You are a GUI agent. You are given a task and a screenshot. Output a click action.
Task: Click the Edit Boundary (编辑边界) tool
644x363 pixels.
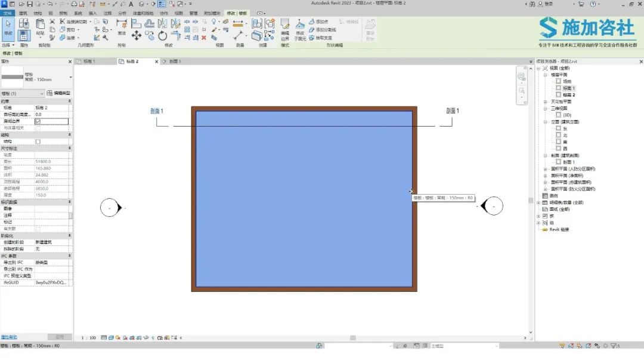285,29
